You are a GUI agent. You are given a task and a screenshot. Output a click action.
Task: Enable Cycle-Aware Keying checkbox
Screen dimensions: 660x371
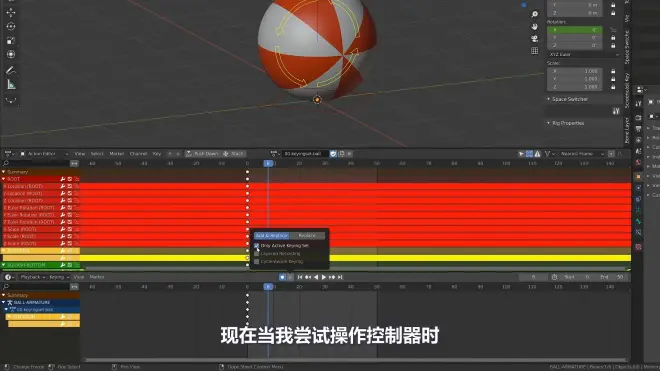coord(257,262)
